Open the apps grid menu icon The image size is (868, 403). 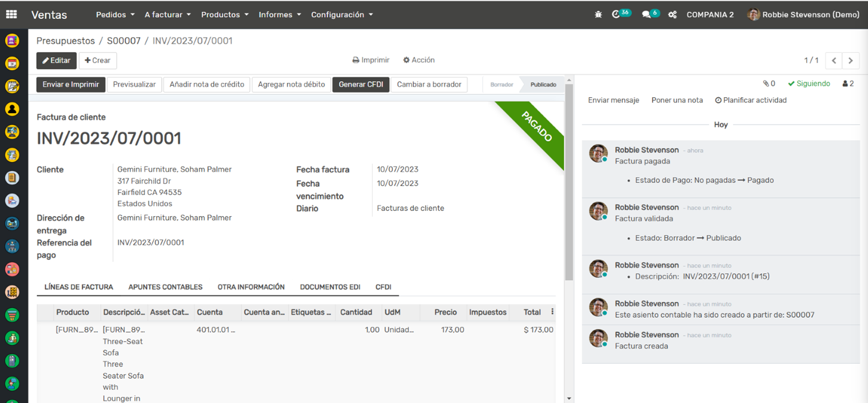click(x=11, y=14)
